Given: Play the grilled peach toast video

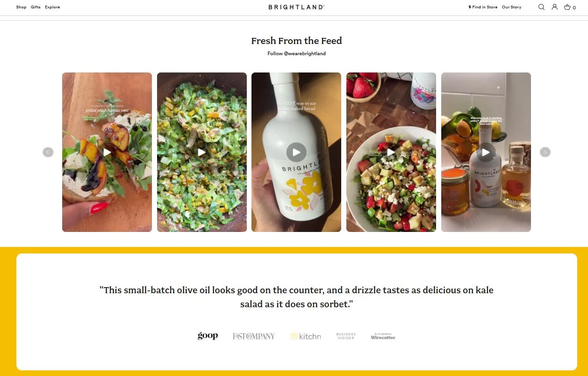Looking at the screenshot, I should pyautogui.click(x=107, y=152).
